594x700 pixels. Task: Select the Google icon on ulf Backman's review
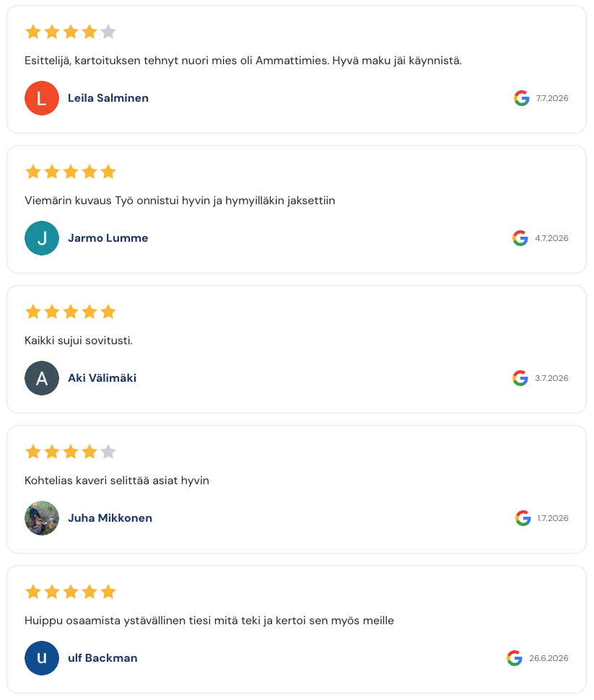point(515,658)
